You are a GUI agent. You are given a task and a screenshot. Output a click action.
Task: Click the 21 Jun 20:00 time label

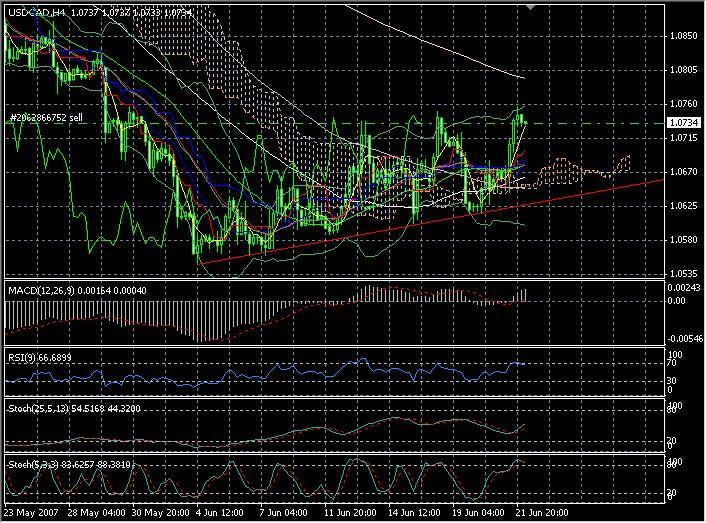tap(542, 513)
